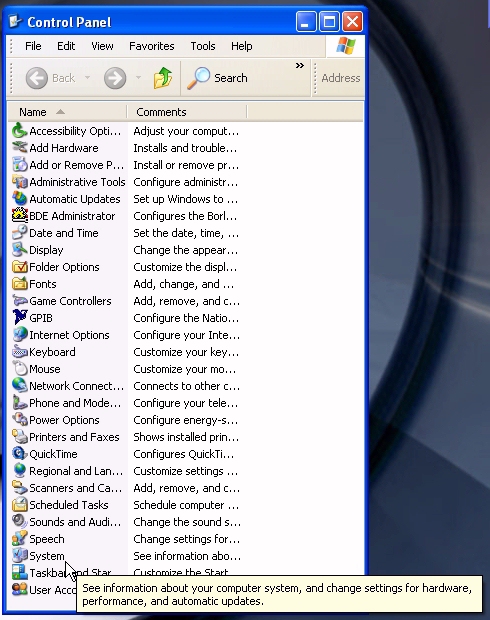The image size is (490, 620).
Task: Select the User Accounts icon
Action: coord(19,590)
